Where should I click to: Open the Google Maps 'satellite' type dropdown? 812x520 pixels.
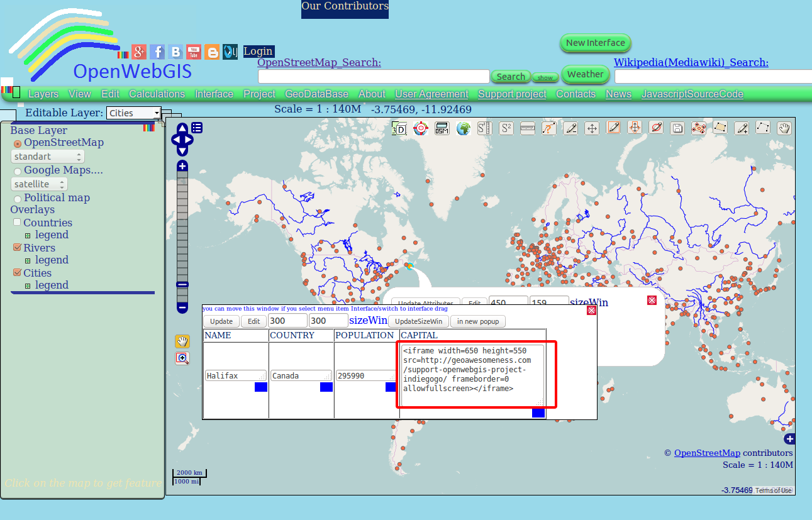[x=40, y=184]
